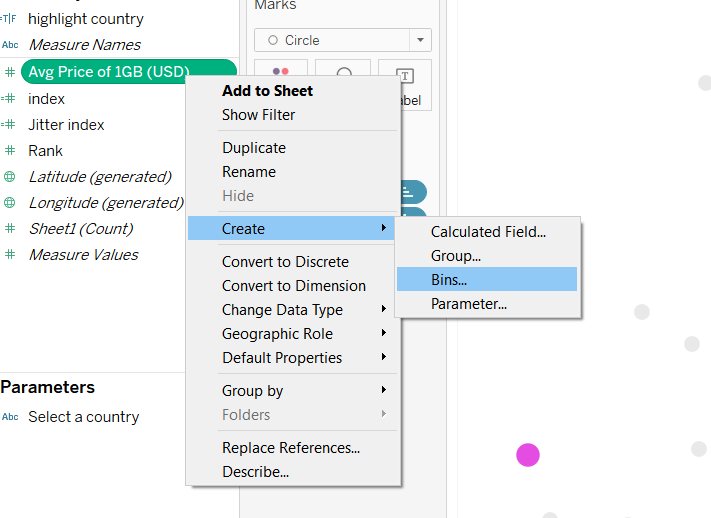Click the magenta highlighted circle mark
Image resolution: width=711 pixels, height=518 pixels.
(528, 455)
